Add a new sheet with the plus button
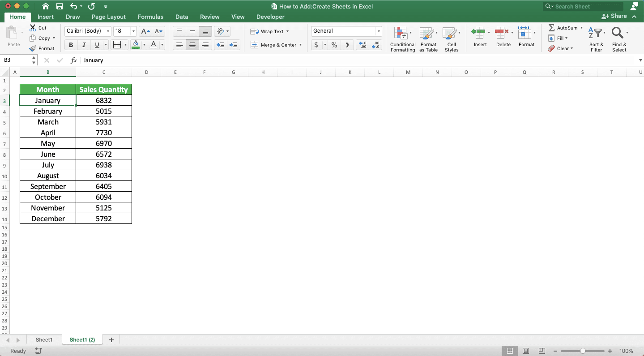Image resolution: width=644 pixels, height=356 pixels. (111, 339)
